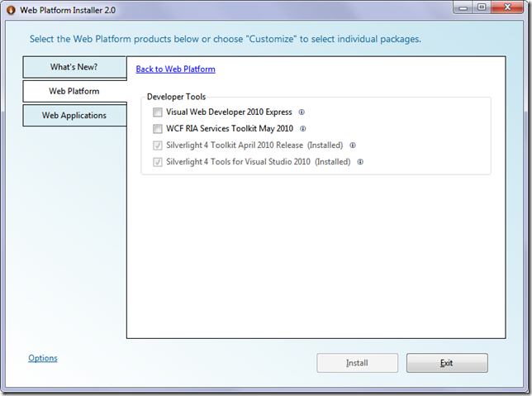Image resolution: width=532 pixels, height=396 pixels.
Task: Open info icon for Silverlight 4 Tools for Visual Studio
Action: coord(360,162)
